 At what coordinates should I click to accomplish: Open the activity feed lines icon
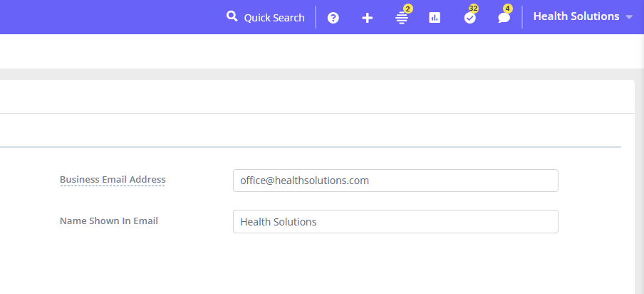point(401,19)
